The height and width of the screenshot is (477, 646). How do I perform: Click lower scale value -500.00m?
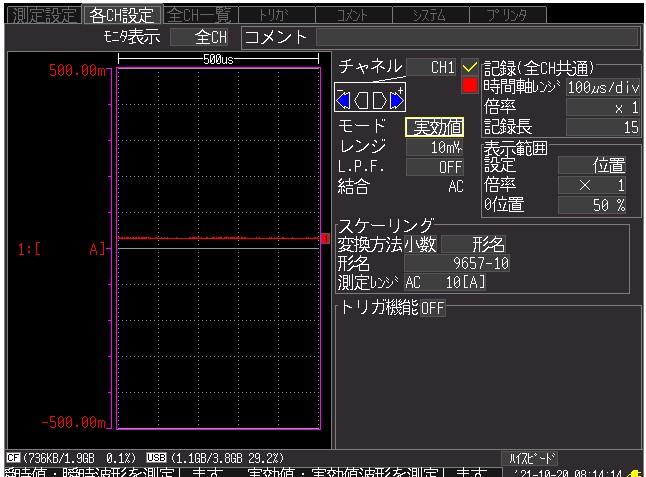coord(74,423)
